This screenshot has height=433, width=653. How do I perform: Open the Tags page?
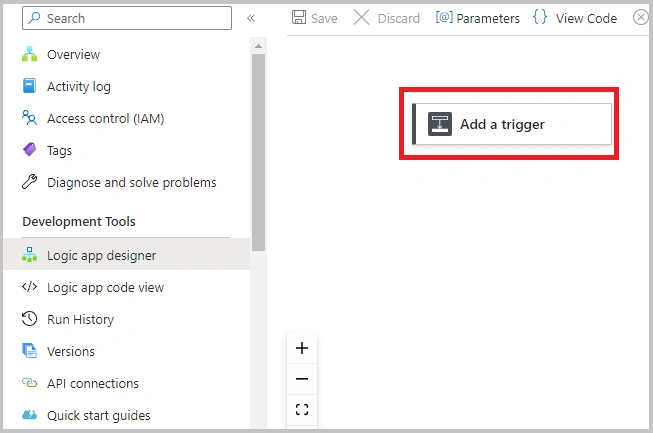59,151
